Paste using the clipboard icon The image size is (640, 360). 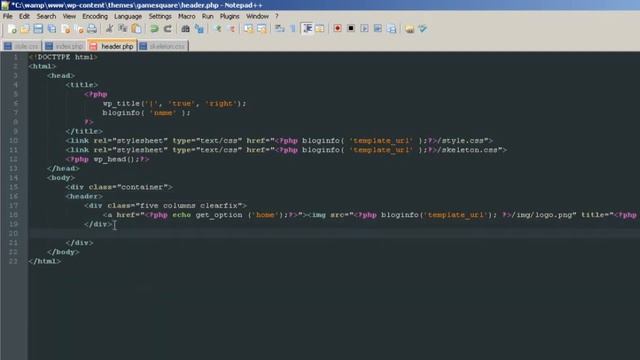click(136, 29)
